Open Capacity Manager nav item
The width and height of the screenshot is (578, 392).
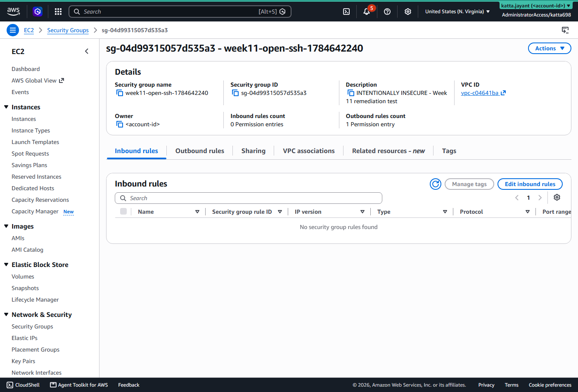(x=35, y=211)
